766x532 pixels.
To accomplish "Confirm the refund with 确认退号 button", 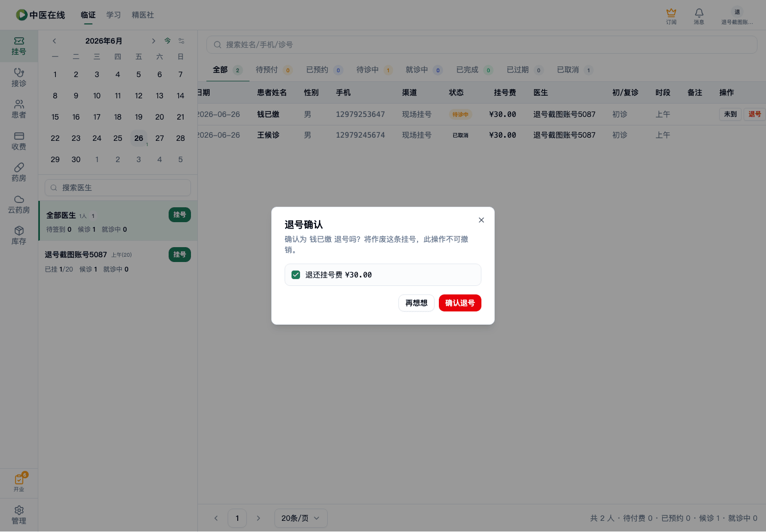I will 460,303.
